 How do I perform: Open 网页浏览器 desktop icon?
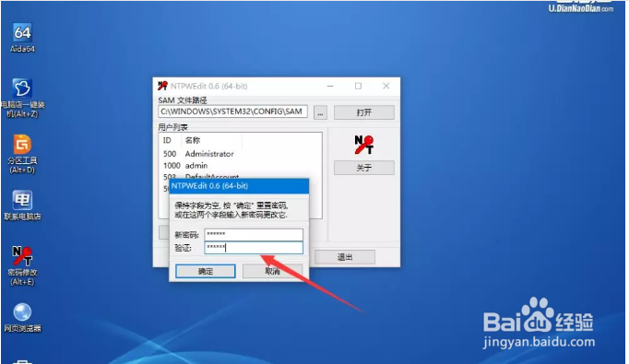[x=22, y=318]
